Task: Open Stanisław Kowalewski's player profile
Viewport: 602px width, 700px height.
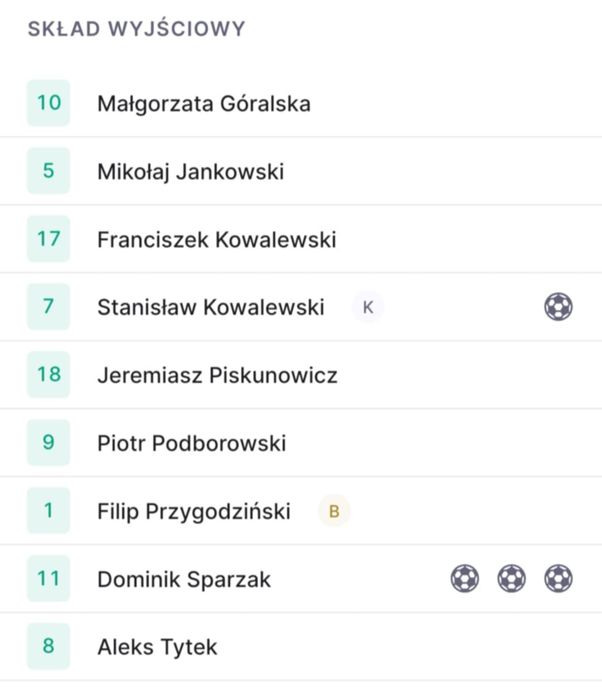Action: (301, 307)
